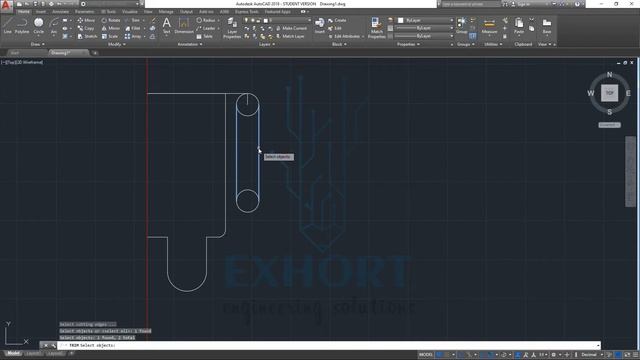
Task: Click the Mirror tool
Action: pos(111,28)
